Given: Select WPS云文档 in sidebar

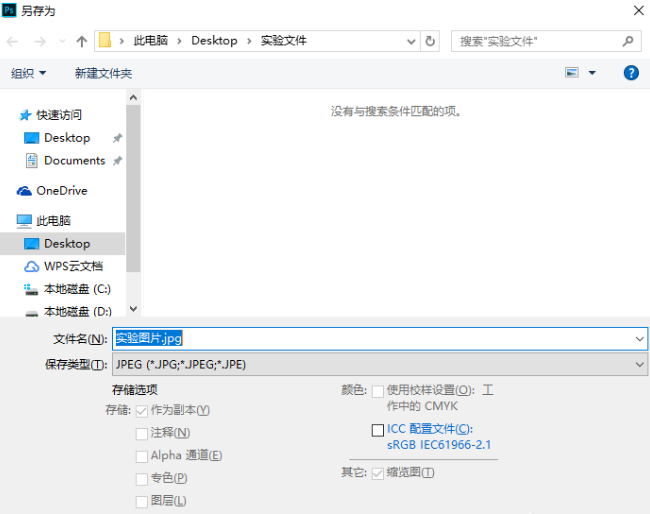Looking at the screenshot, I should coord(73,266).
